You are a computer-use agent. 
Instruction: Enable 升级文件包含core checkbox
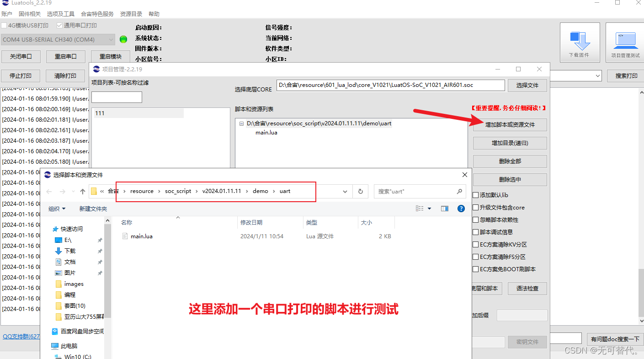click(x=476, y=207)
